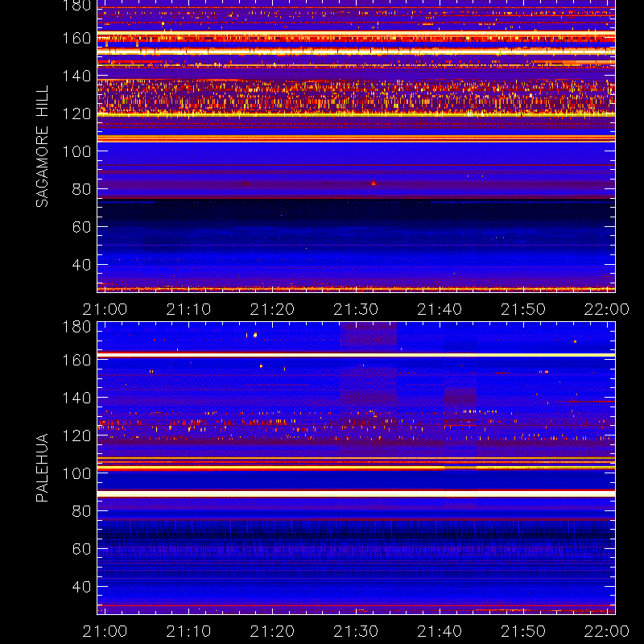Select the 100 tick label on Sagamore Hill plot
This screenshot has height=644, width=644.
[x=76, y=151]
